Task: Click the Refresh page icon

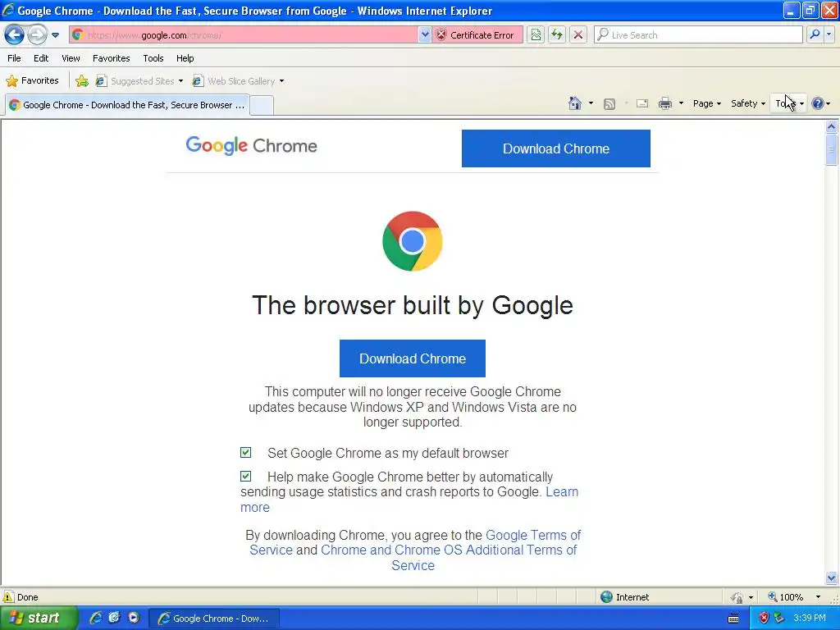Action: coord(557,35)
